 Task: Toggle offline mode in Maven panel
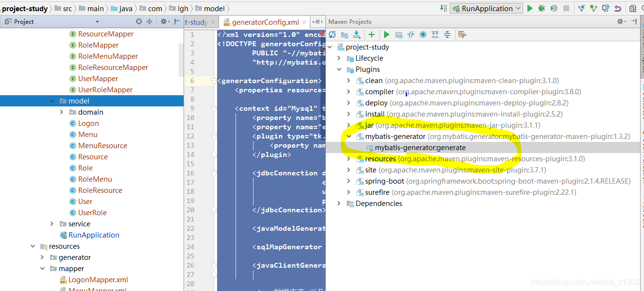pos(423,34)
